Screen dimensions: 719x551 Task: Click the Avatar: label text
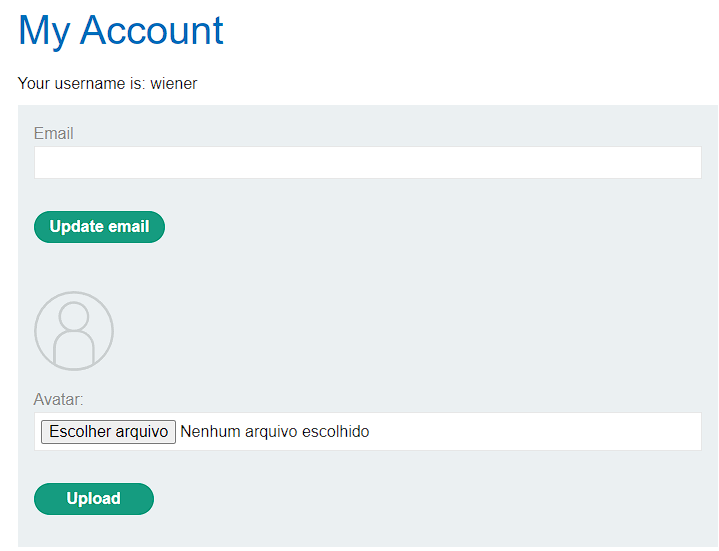pyautogui.click(x=58, y=399)
